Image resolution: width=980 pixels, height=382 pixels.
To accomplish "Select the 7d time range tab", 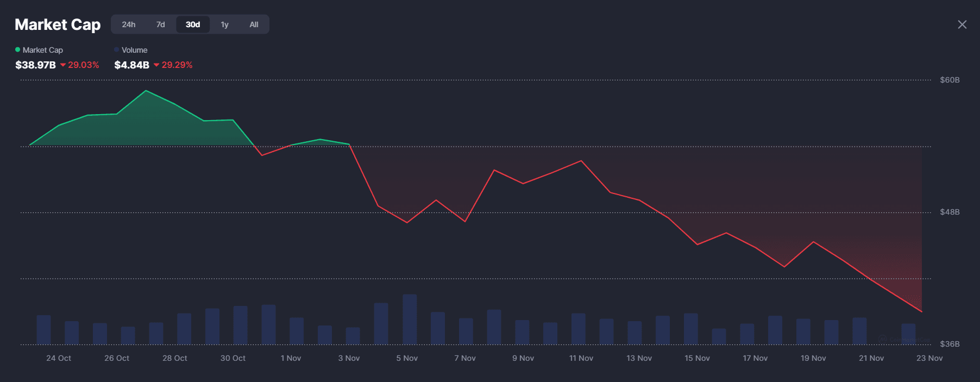I will click(x=160, y=24).
